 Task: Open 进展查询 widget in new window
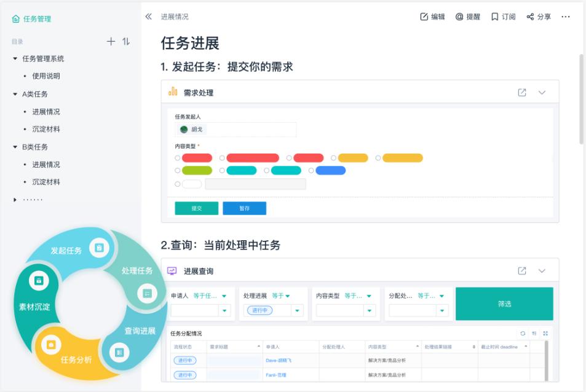pos(522,271)
